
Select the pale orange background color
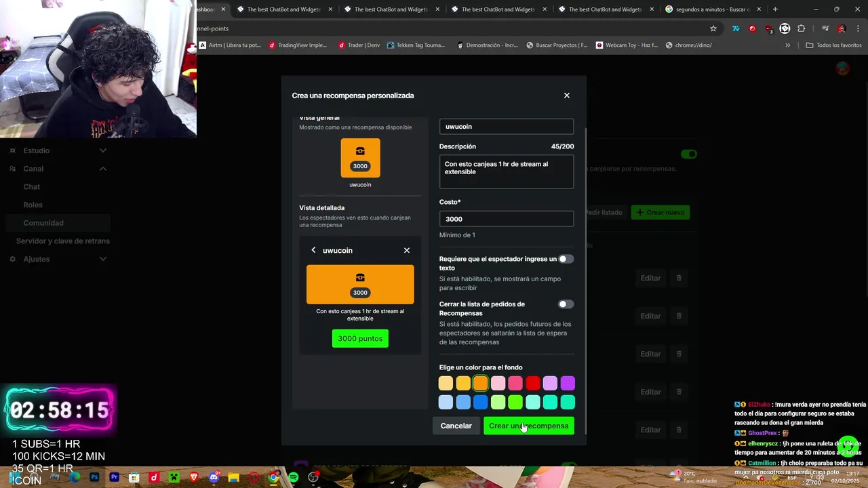(446, 384)
